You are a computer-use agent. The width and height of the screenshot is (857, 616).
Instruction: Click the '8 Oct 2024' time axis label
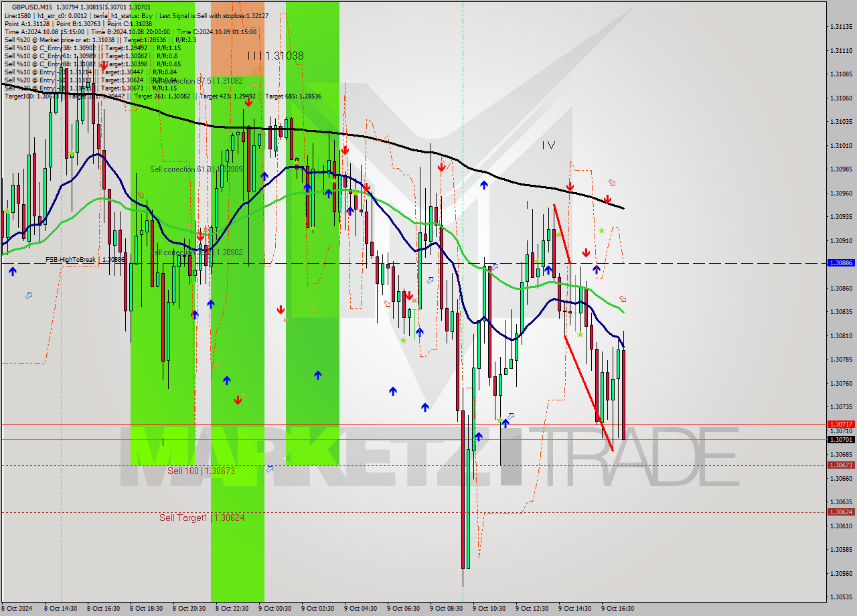coord(18,609)
